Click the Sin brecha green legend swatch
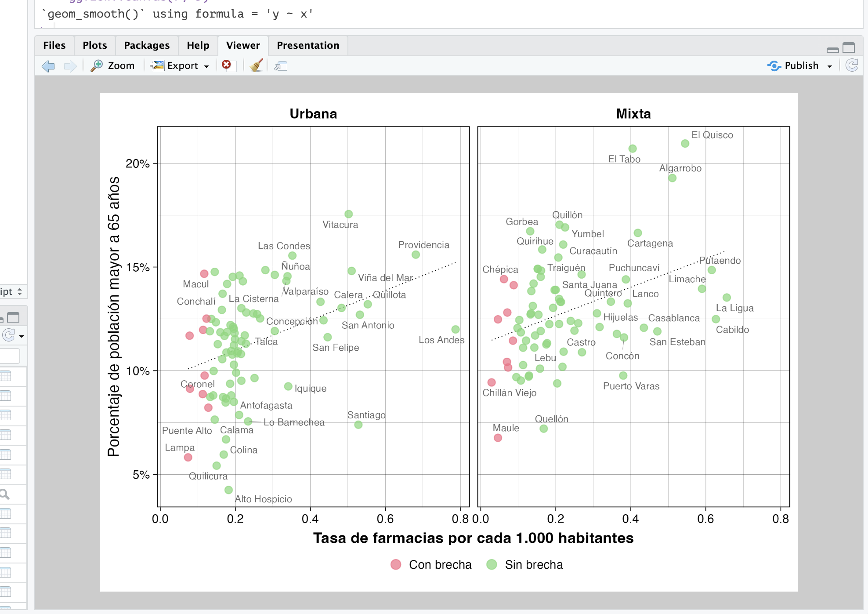Image resolution: width=868 pixels, height=614 pixels. pyautogui.click(x=492, y=564)
